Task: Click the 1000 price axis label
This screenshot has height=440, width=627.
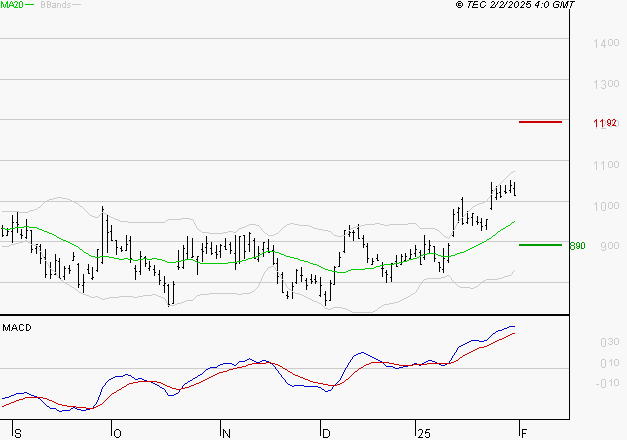Action: pyautogui.click(x=606, y=206)
